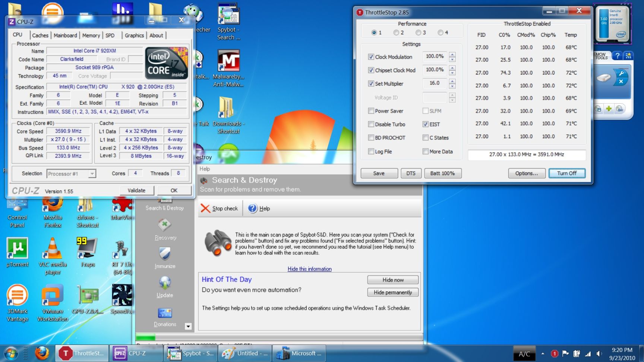Open Malwarebytes Anti-Malware desktop icon

tap(228, 68)
